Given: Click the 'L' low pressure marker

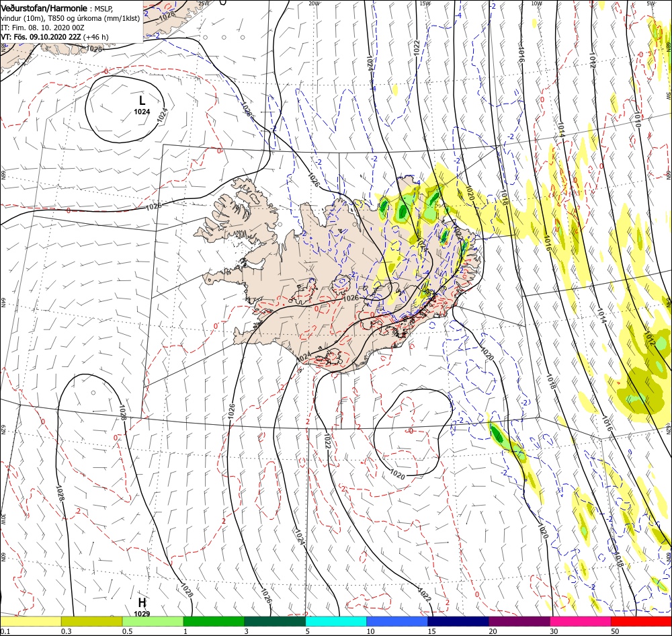Looking at the screenshot, I should coord(142,101).
